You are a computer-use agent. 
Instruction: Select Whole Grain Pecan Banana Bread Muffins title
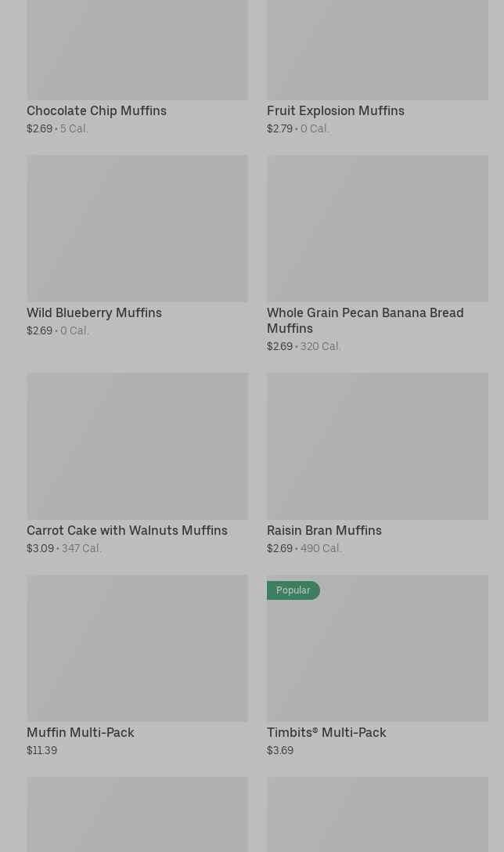365,320
